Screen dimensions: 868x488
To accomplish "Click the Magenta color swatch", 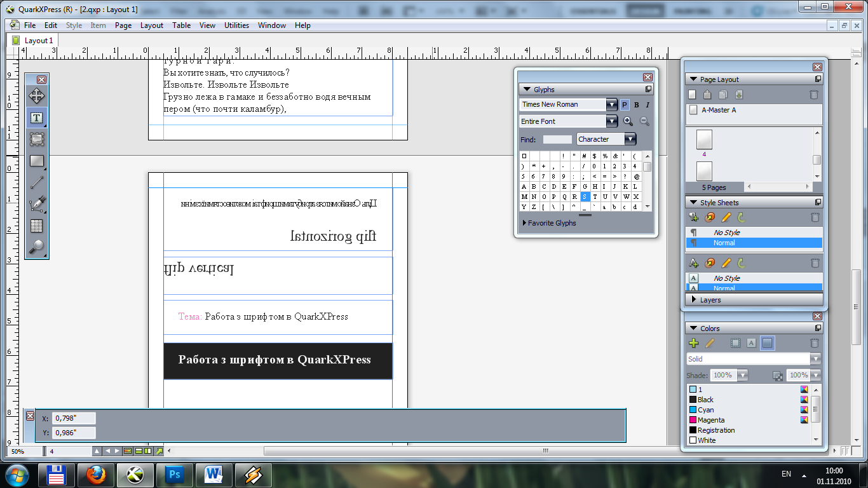I will point(693,420).
